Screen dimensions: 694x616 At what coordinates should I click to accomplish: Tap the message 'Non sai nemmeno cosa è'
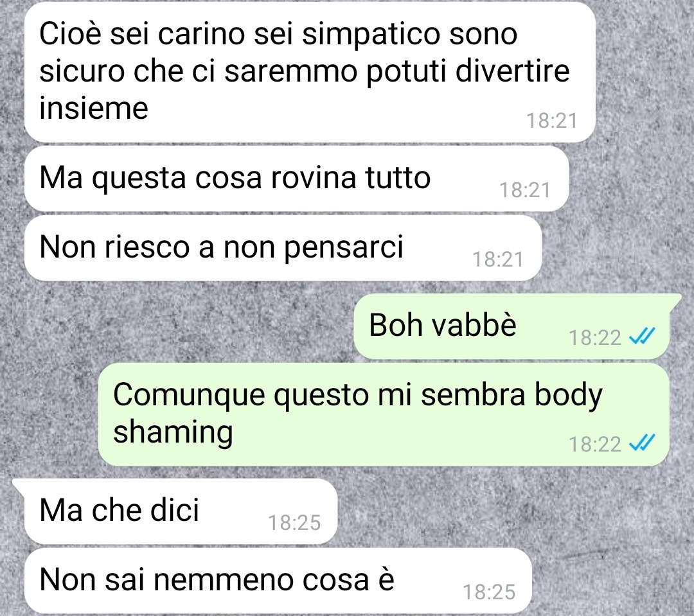coord(278,581)
